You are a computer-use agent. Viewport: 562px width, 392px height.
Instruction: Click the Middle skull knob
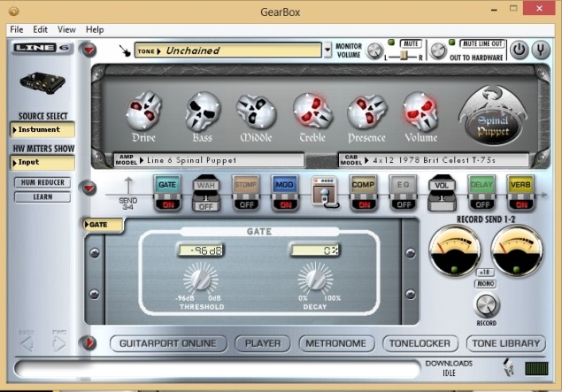(x=256, y=111)
